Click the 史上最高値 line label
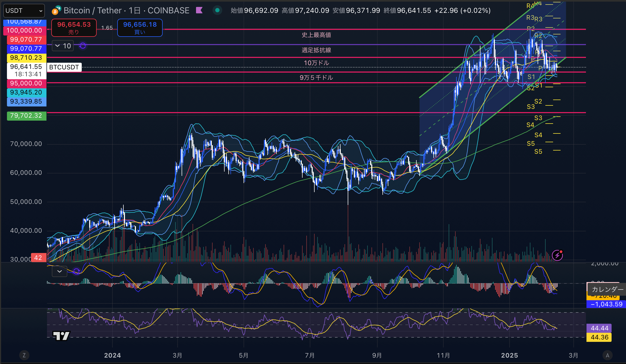The width and height of the screenshot is (626, 364). click(316, 35)
